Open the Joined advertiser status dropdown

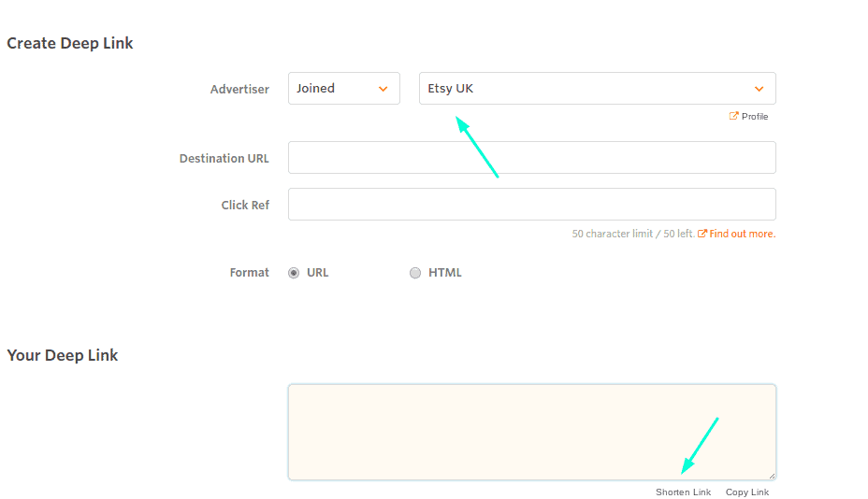(x=344, y=89)
